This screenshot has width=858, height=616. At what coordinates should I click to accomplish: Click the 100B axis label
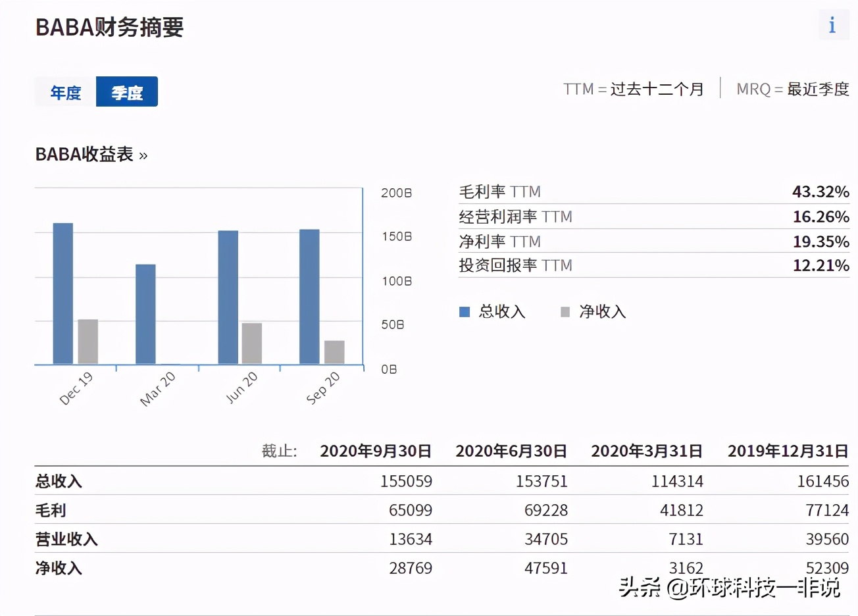coord(396,281)
